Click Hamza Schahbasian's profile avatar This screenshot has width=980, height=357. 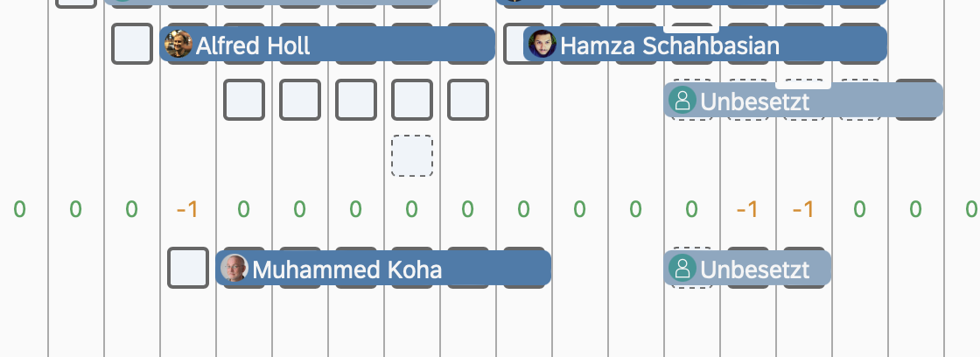click(x=542, y=45)
